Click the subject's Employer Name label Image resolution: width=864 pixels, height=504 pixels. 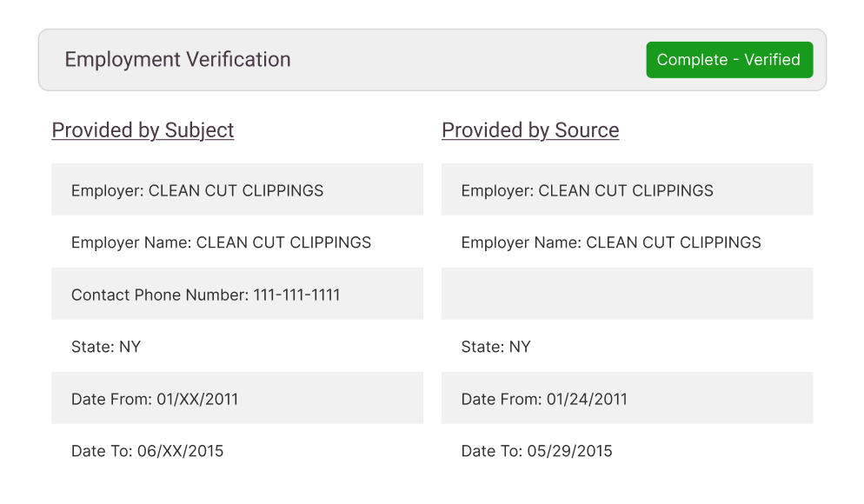tap(130, 242)
